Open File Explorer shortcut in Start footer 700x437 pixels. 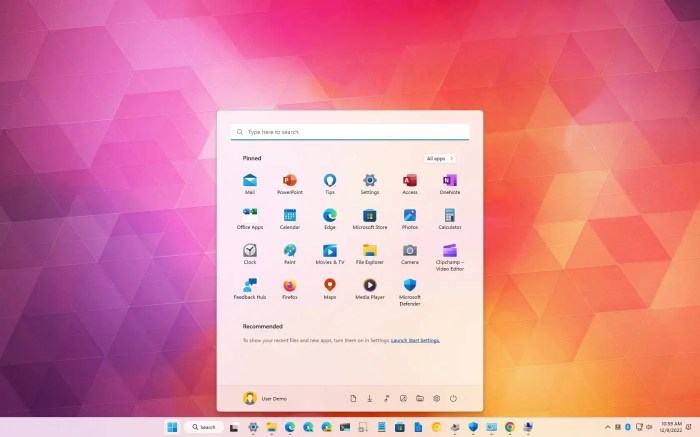tap(420, 399)
